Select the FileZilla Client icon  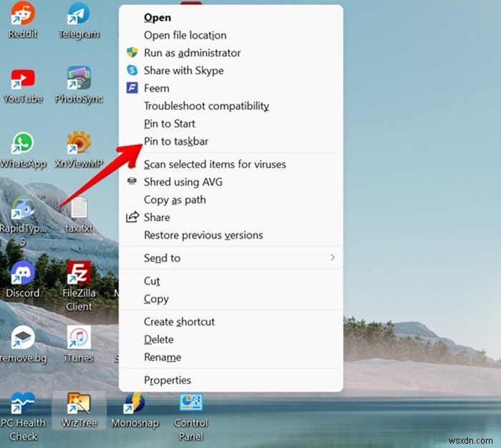point(79,273)
